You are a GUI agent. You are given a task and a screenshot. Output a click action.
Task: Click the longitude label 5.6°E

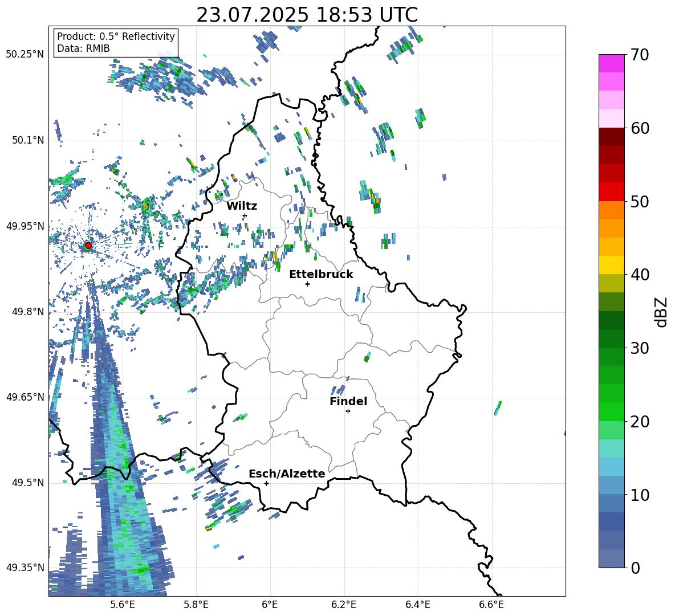(123, 605)
